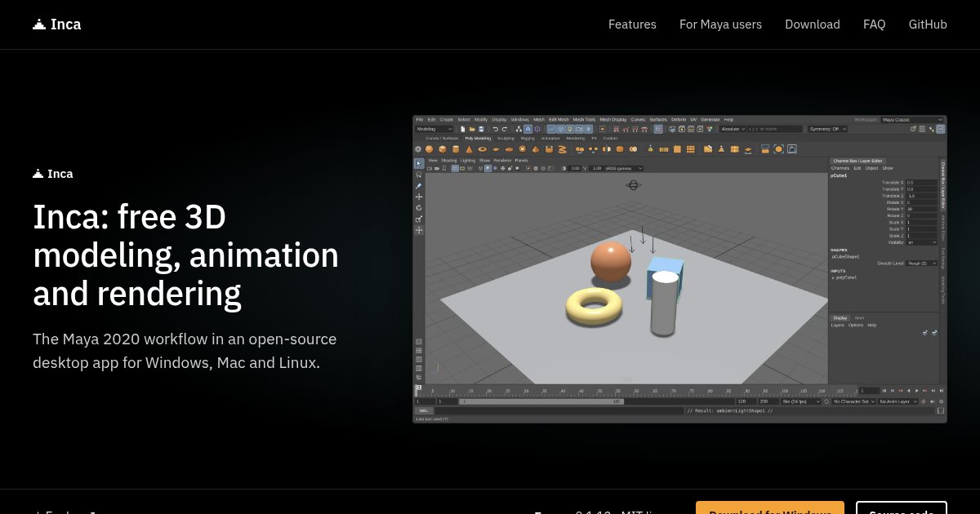Image resolution: width=980 pixels, height=514 pixels.
Task: Click the Open Scene folder icon
Action: tap(472, 129)
